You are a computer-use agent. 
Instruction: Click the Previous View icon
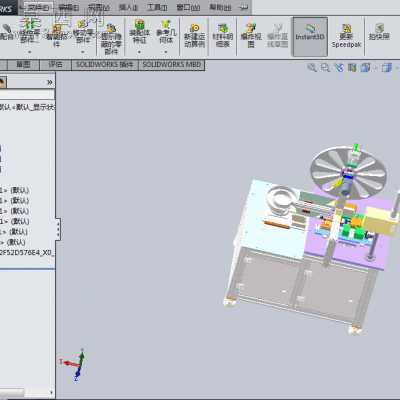339,68
